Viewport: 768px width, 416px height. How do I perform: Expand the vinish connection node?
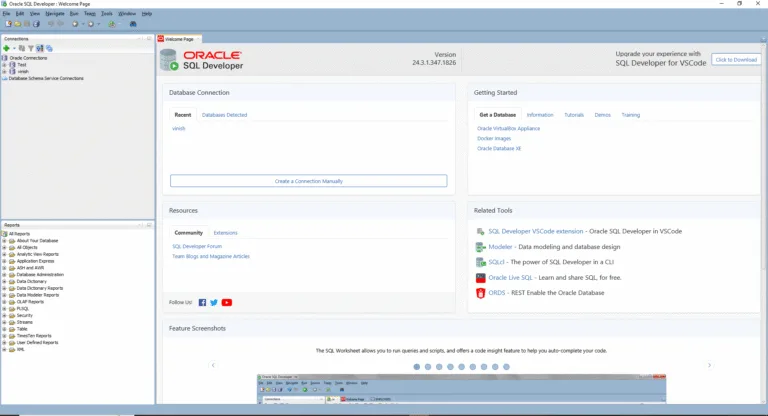[4, 72]
